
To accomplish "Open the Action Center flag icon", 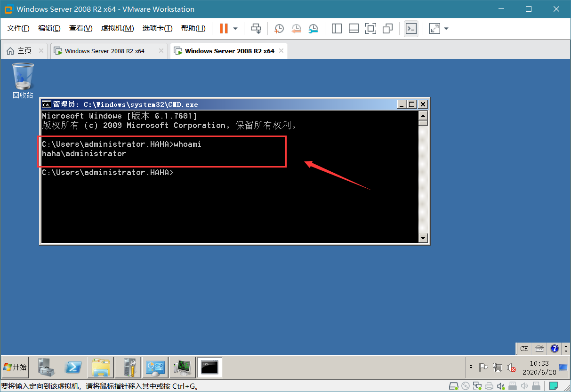I will (483, 368).
